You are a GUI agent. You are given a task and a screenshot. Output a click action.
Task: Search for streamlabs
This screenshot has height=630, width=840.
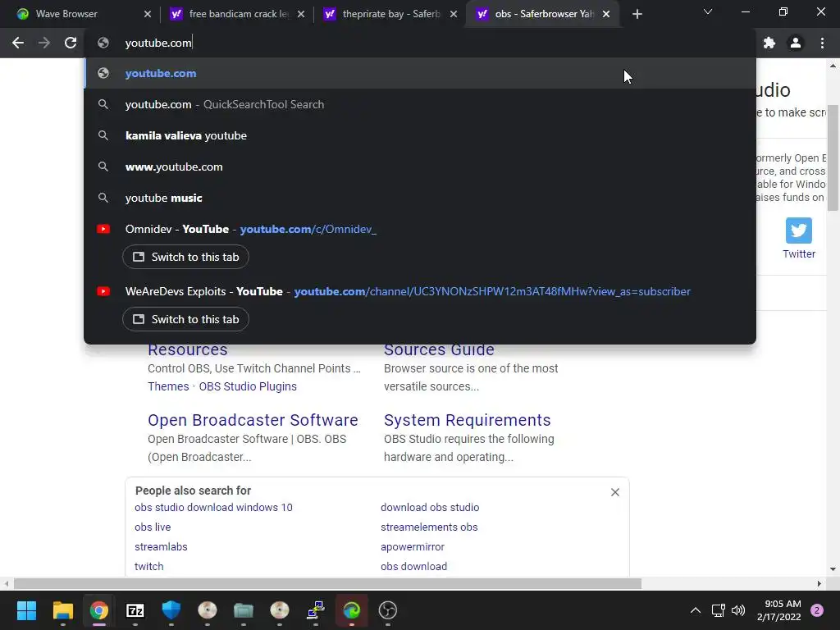tap(161, 547)
